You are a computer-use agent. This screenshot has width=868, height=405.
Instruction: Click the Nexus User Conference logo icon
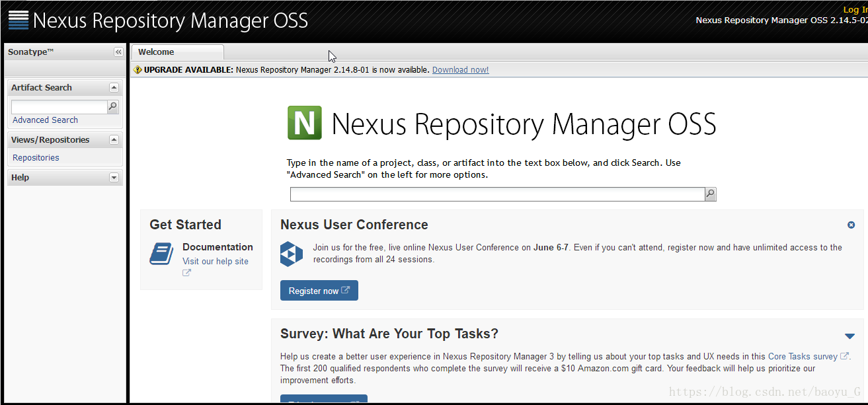tap(292, 254)
